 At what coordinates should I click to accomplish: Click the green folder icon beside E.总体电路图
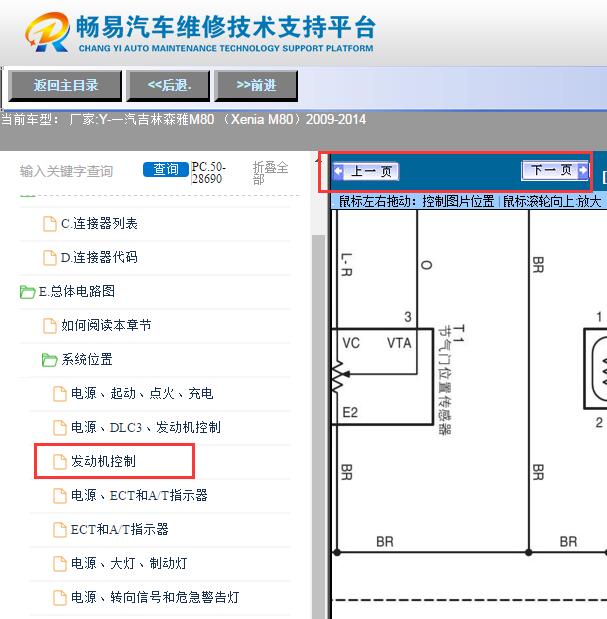(x=27, y=292)
